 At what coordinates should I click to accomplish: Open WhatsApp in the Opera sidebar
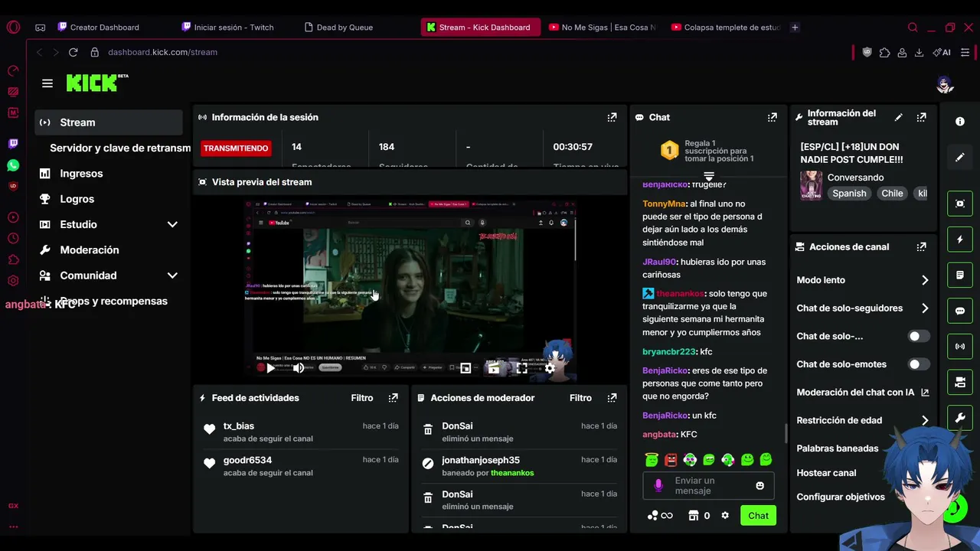pyautogui.click(x=13, y=165)
